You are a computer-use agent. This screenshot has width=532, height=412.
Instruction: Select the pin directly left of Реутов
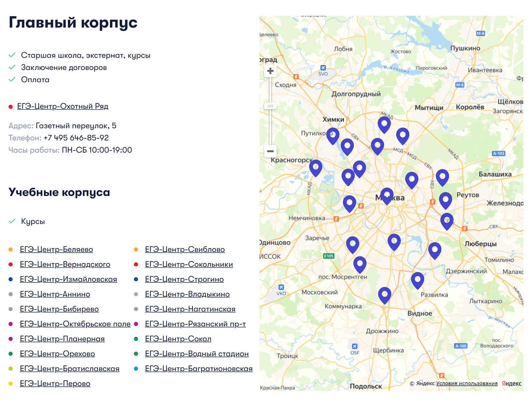(x=446, y=201)
